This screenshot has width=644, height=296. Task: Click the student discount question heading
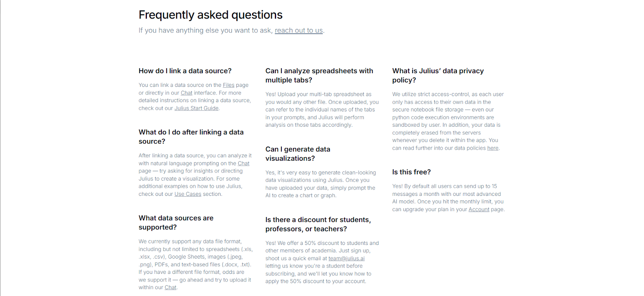click(318, 224)
